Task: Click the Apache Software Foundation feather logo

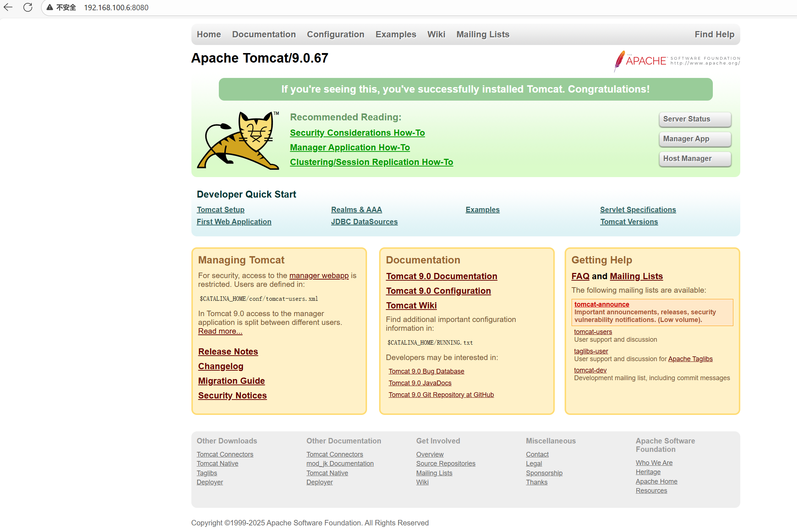Action: click(x=619, y=61)
